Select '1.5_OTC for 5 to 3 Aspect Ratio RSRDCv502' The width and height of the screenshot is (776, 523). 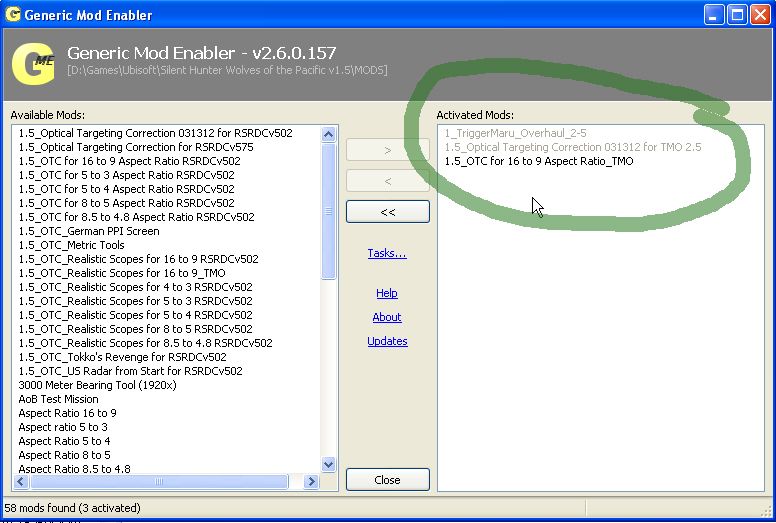coord(127,175)
